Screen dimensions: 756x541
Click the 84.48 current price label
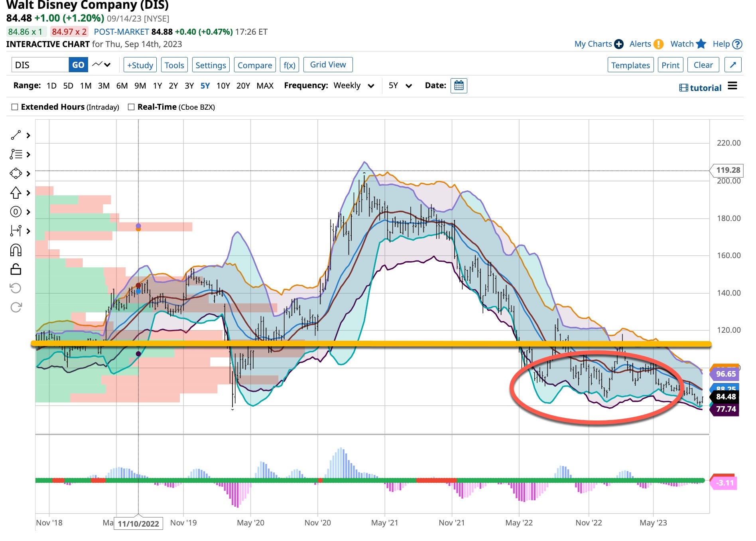(724, 397)
